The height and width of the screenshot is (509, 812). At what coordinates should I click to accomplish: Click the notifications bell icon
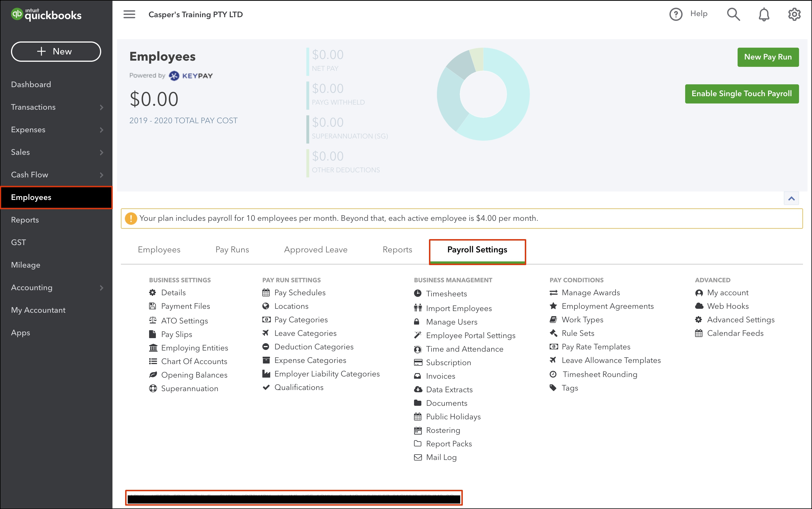[764, 14]
